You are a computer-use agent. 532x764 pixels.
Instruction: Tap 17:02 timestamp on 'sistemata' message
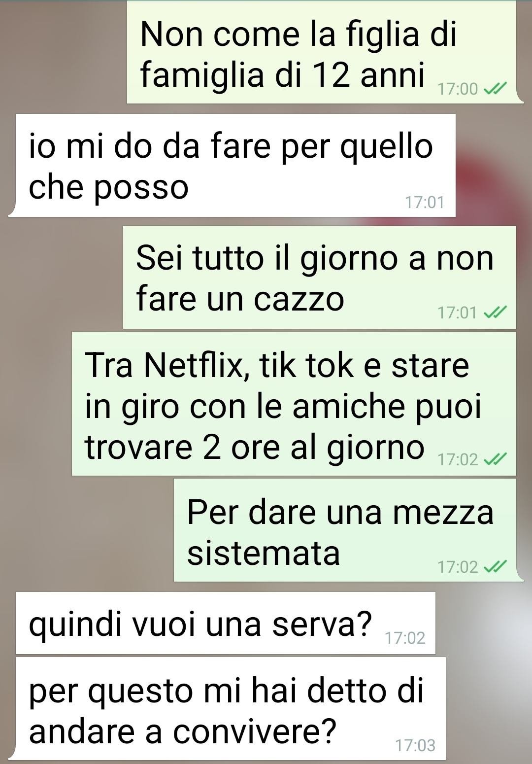[458, 567]
